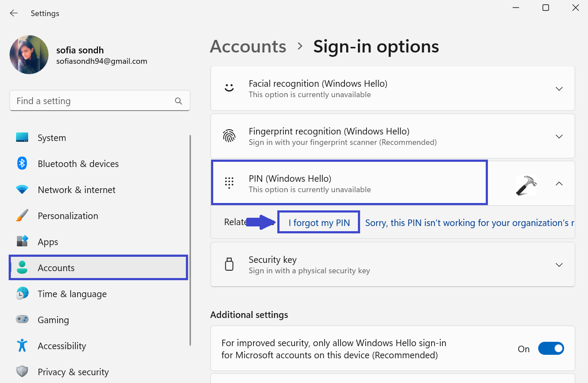
Task: Click the back arrow icon
Action: pos(14,13)
